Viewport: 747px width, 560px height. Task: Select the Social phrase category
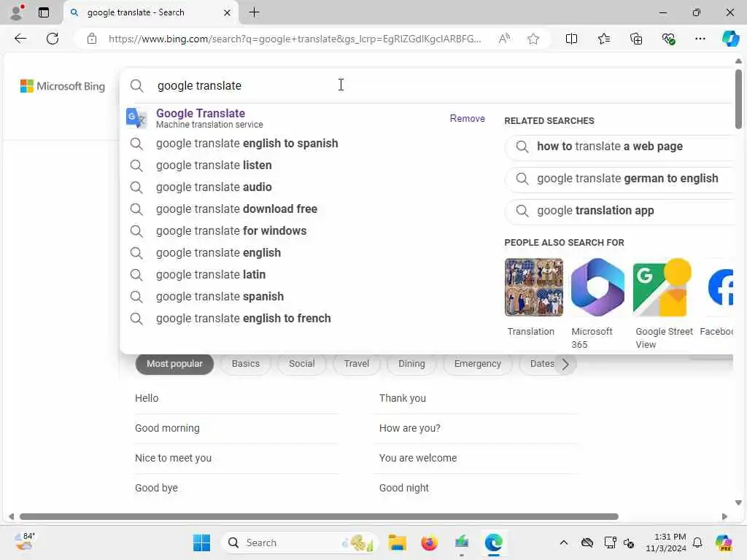(301, 364)
